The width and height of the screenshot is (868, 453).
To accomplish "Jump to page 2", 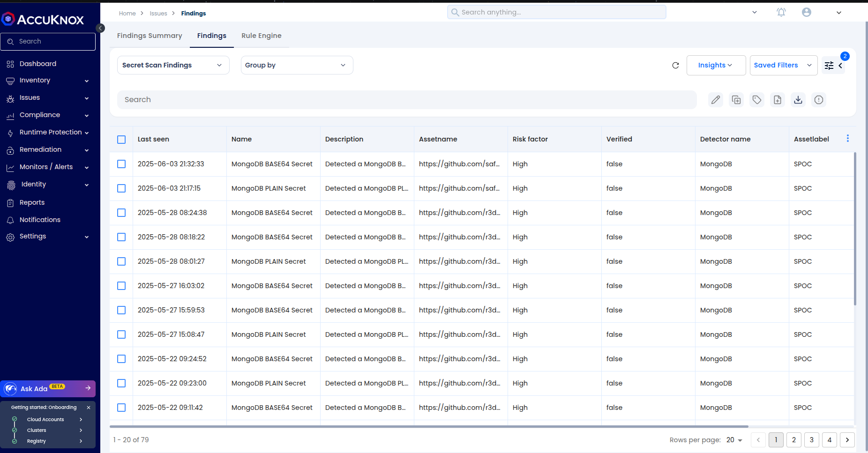I will tap(794, 440).
